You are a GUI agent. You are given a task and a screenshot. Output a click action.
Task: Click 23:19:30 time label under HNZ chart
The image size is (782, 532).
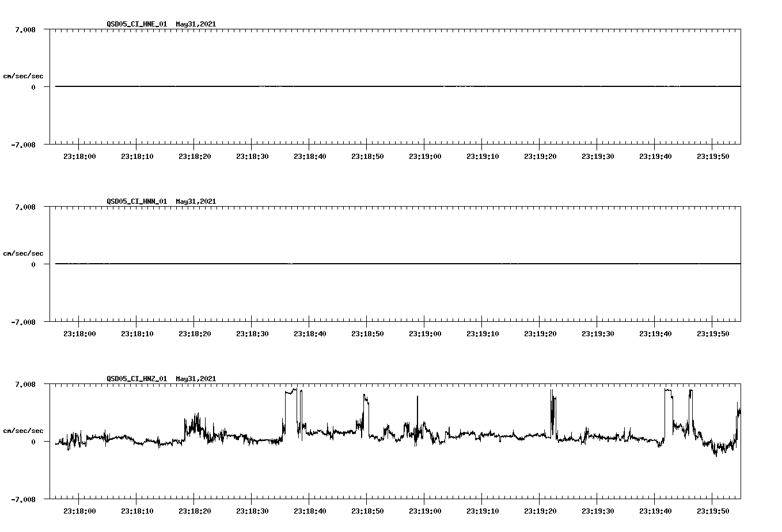(598, 511)
